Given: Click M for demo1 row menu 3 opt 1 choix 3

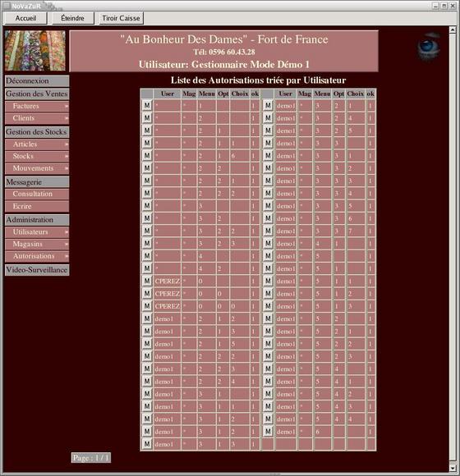Looking at the screenshot, I should tap(147, 444).
